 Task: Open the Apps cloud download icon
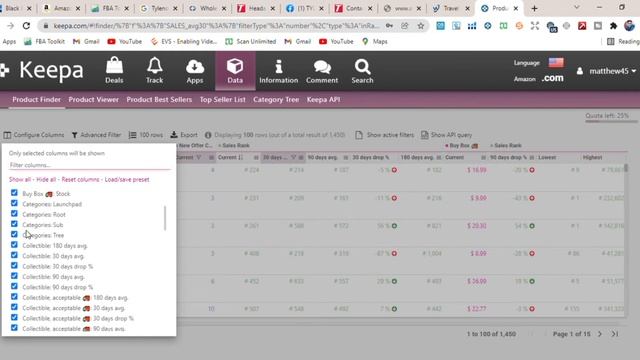click(x=195, y=66)
